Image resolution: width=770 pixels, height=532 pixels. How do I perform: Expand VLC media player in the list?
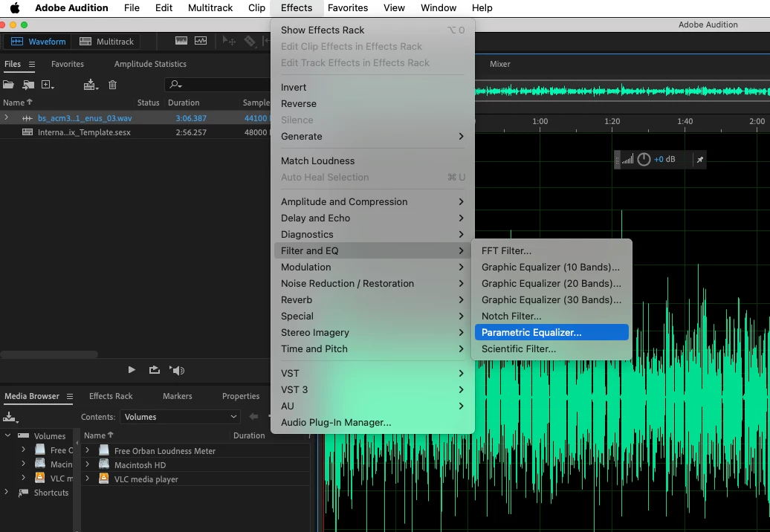[x=88, y=478]
